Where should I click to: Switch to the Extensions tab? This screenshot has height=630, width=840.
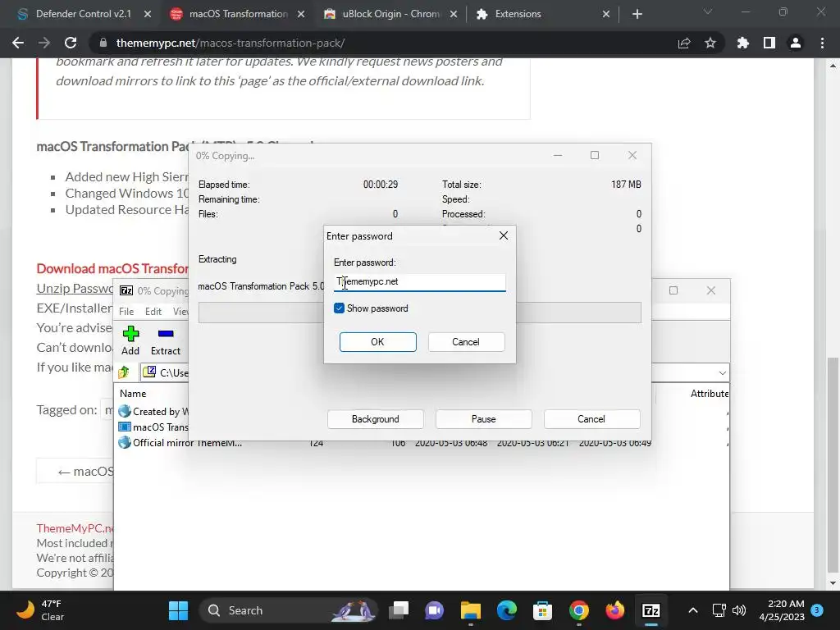tap(518, 14)
